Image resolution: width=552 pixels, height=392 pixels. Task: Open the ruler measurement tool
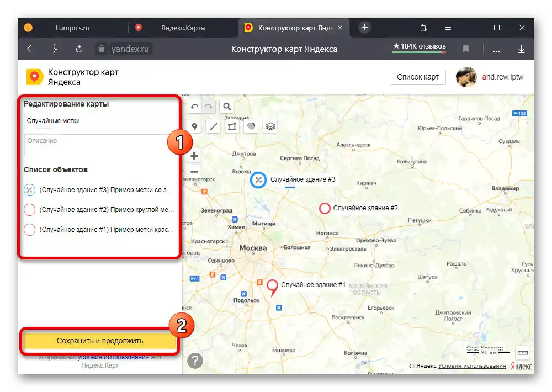tap(522, 353)
